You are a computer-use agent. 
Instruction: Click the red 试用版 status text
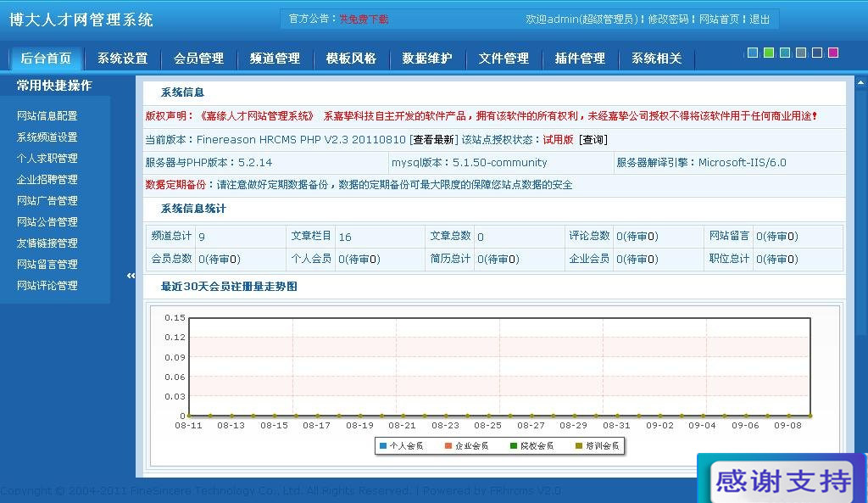point(558,140)
